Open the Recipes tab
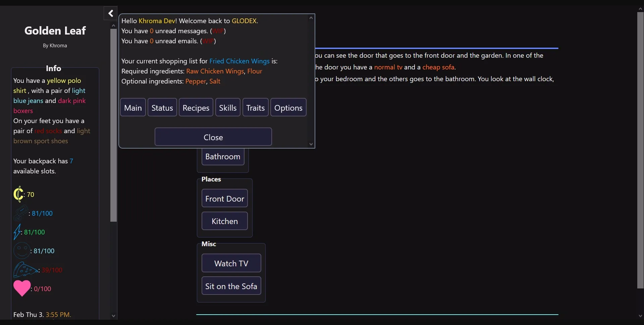644x325 pixels. [x=196, y=108]
